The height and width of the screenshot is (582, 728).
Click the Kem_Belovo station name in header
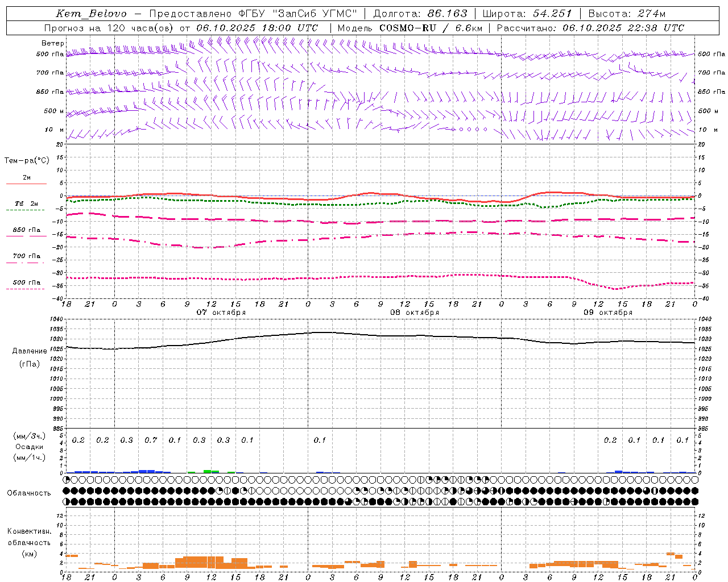point(92,14)
